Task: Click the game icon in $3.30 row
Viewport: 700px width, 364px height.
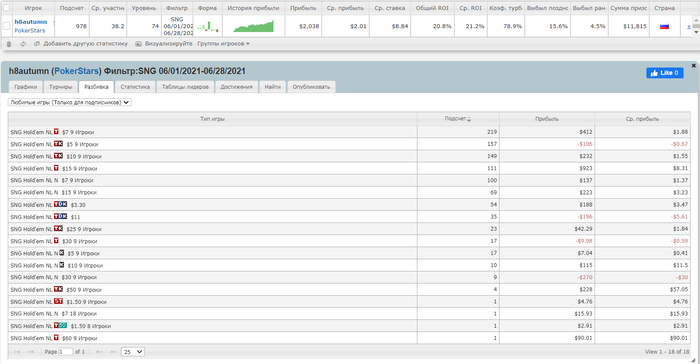Action: 60,204
